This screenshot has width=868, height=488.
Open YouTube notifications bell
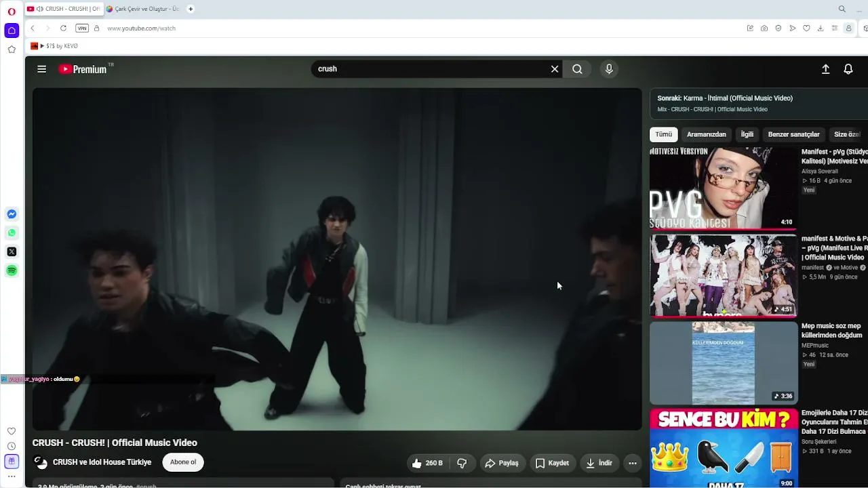(x=848, y=69)
